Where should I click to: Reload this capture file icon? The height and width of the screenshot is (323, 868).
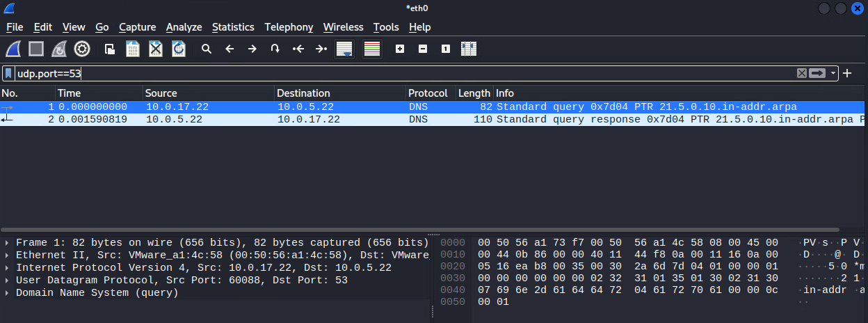tap(179, 49)
